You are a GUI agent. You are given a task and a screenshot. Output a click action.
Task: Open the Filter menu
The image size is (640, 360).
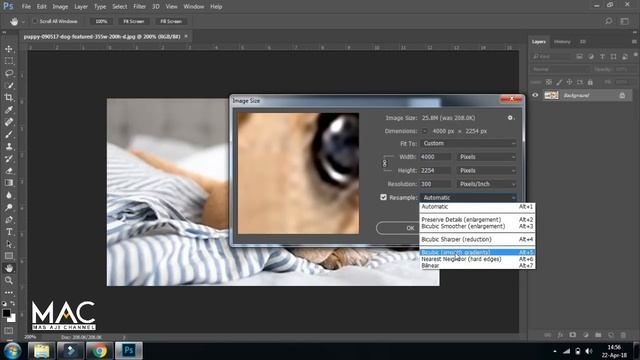coord(139,7)
